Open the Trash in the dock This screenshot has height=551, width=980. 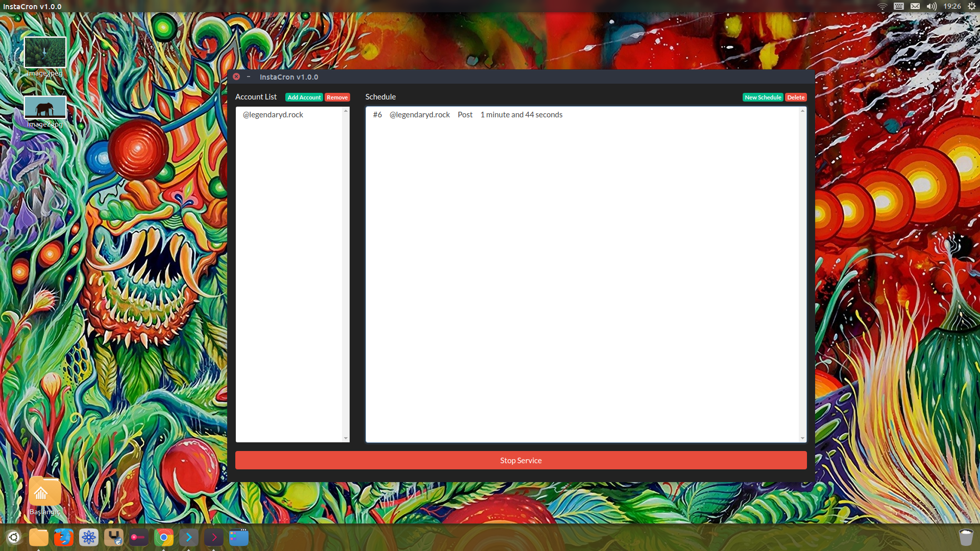[x=966, y=537]
